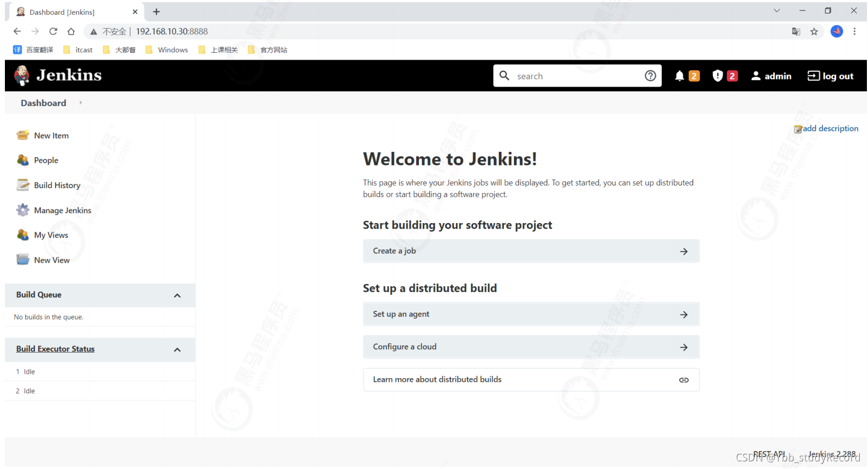Bookmark the page with the star icon
This screenshot has width=868, height=469.
(x=814, y=32)
